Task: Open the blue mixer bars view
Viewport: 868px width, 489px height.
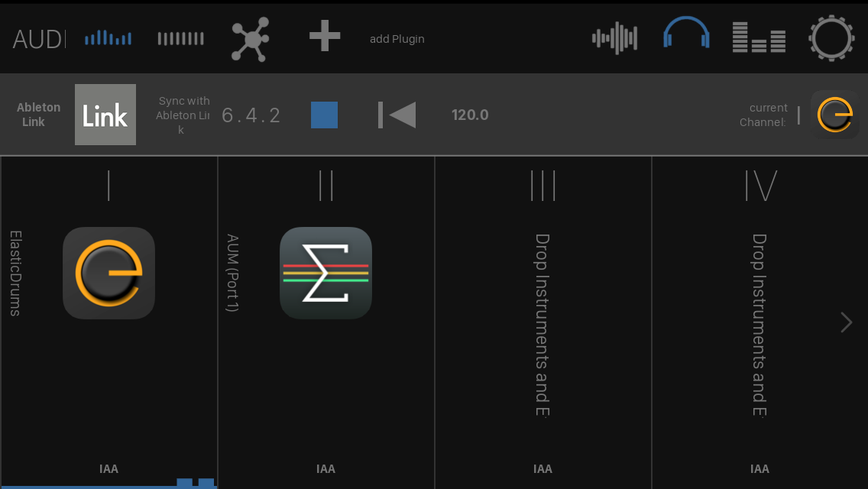Action: point(108,38)
